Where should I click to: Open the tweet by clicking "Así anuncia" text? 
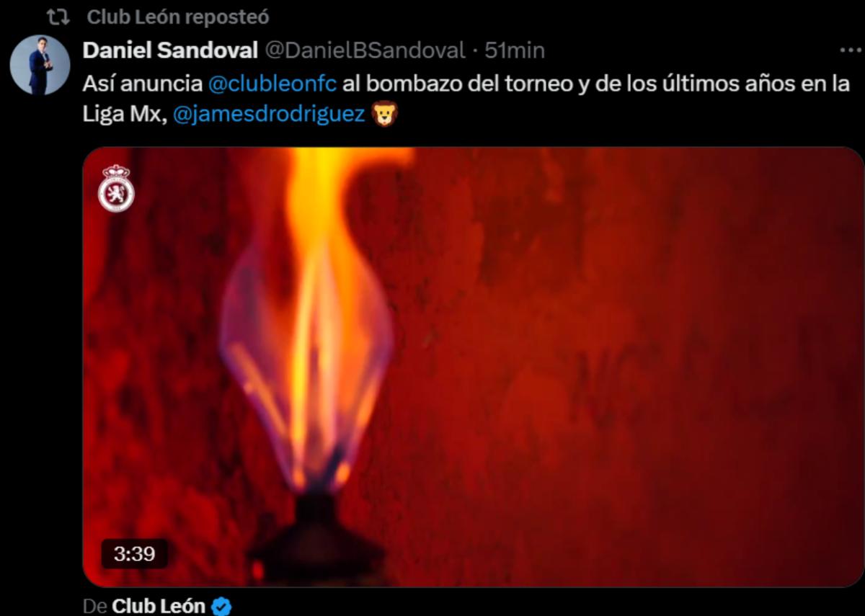click(143, 84)
